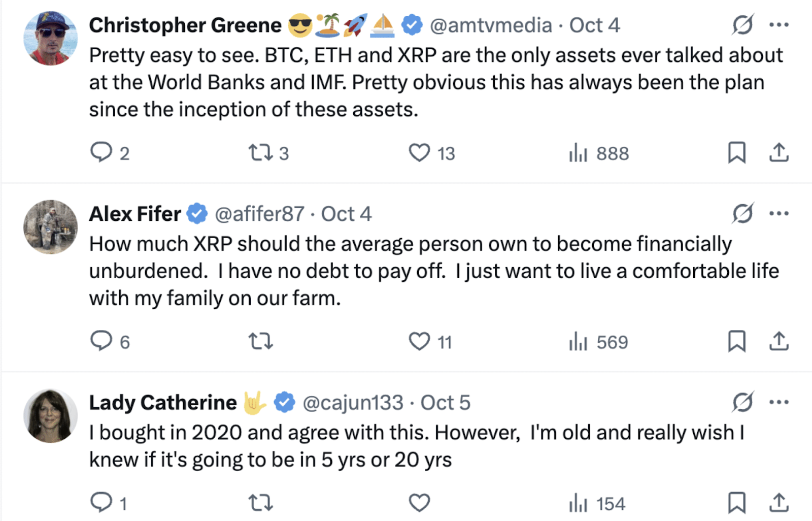This screenshot has height=521, width=812.
Task: Share Alex Fifer's tweet
Action: pyautogui.click(x=779, y=341)
